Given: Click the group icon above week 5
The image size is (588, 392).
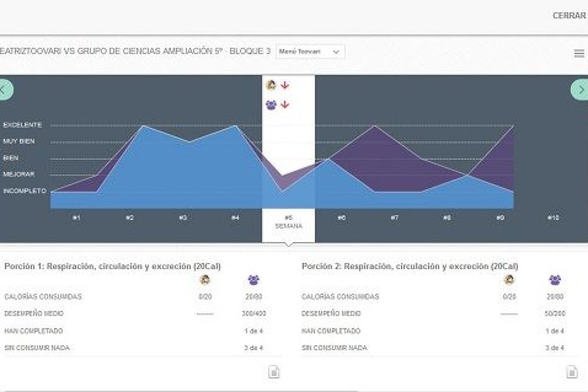Looking at the screenshot, I should tap(271, 105).
